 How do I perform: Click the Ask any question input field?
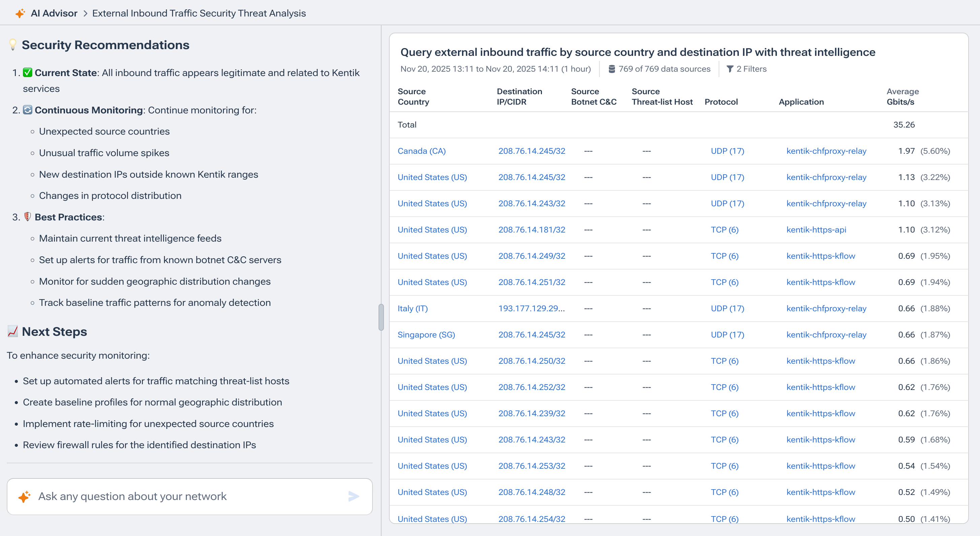click(171, 496)
